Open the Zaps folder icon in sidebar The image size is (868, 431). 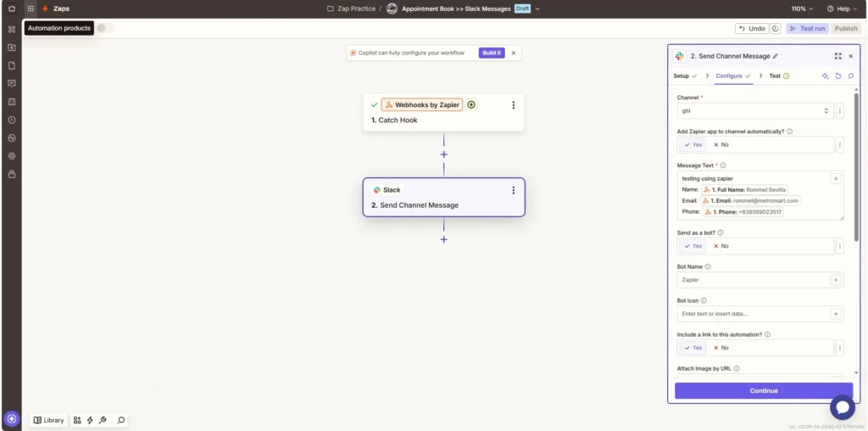[x=12, y=48]
